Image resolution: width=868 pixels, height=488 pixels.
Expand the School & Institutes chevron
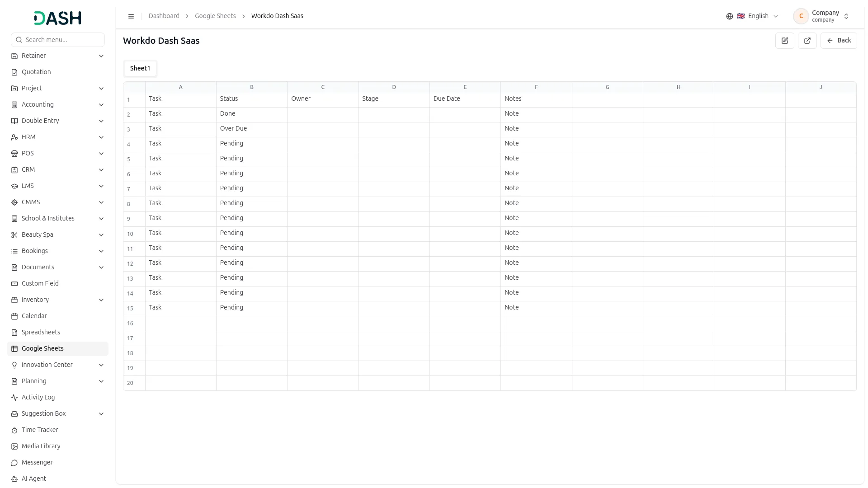coord(101,219)
